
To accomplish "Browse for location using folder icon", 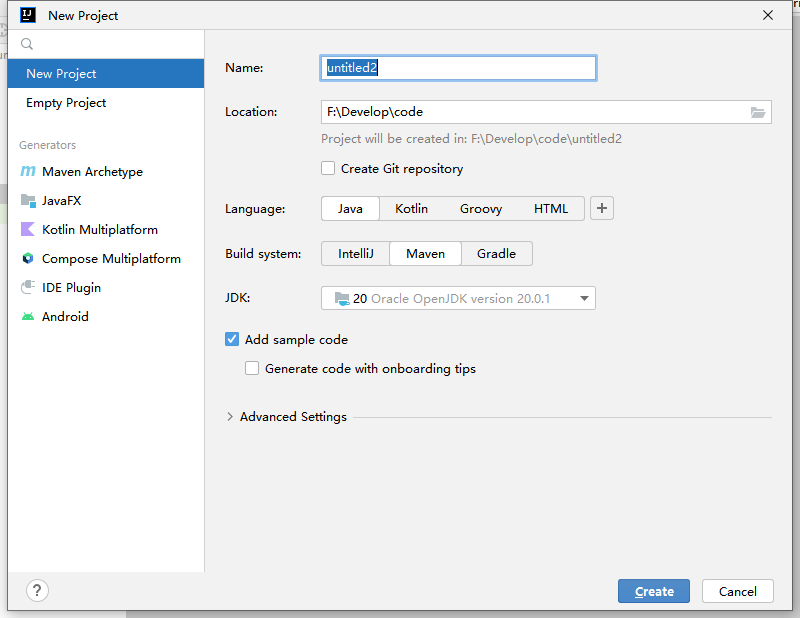I will [758, 112].
